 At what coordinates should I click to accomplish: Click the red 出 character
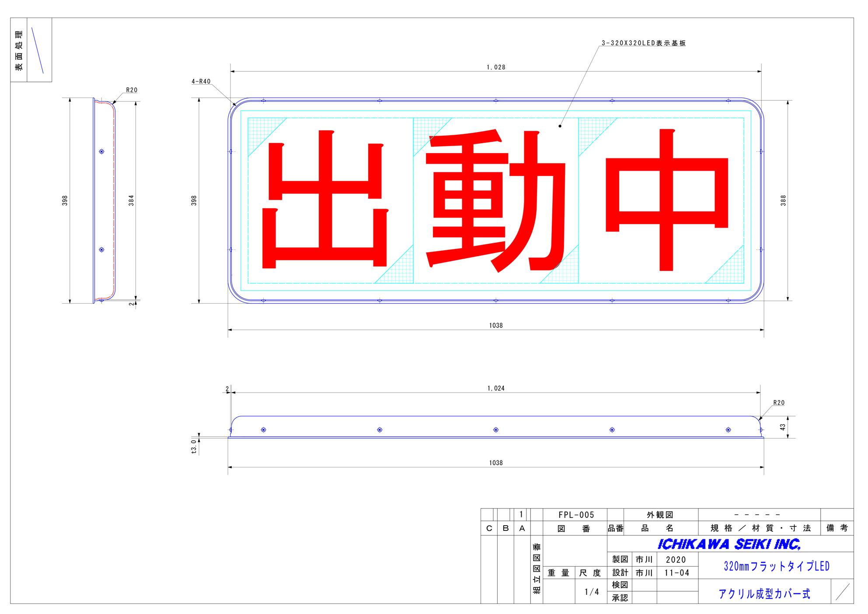[325, 199]
